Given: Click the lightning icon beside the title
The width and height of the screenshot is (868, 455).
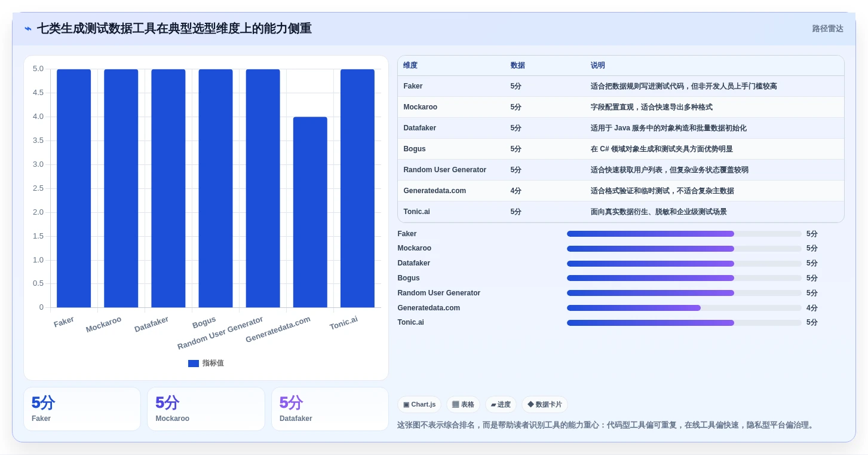Looking at the screenshot, I should pos(28,29).
